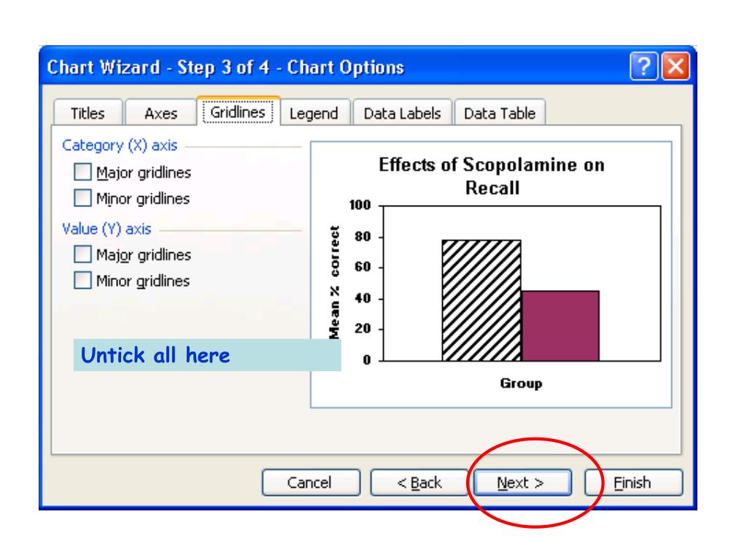Click the Finish button
Image resolution: width=747 pixels, height=560 pixels.
(634, 483)
